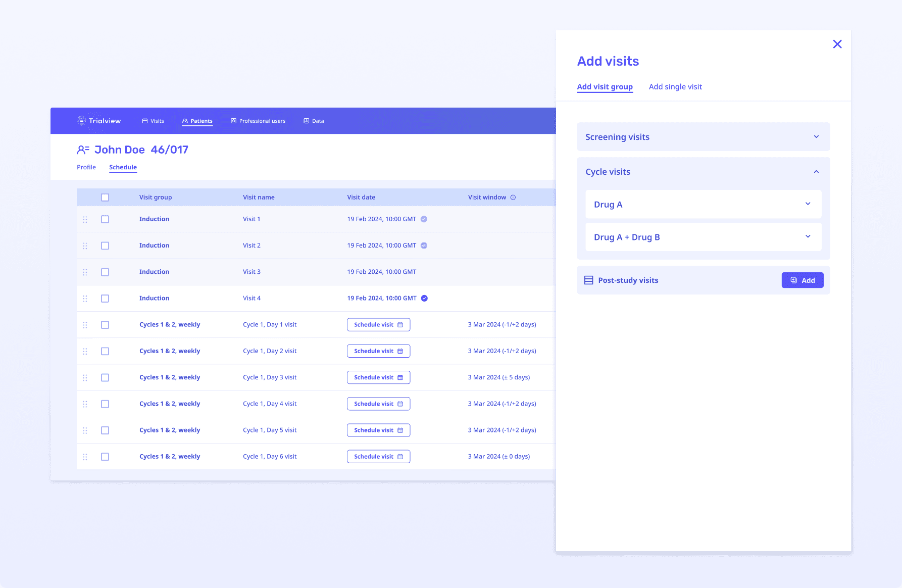
Task: Click the '3 Mar 2024 (± 0 days)' window
Action: pyautogui.click(x=499, y=457)
